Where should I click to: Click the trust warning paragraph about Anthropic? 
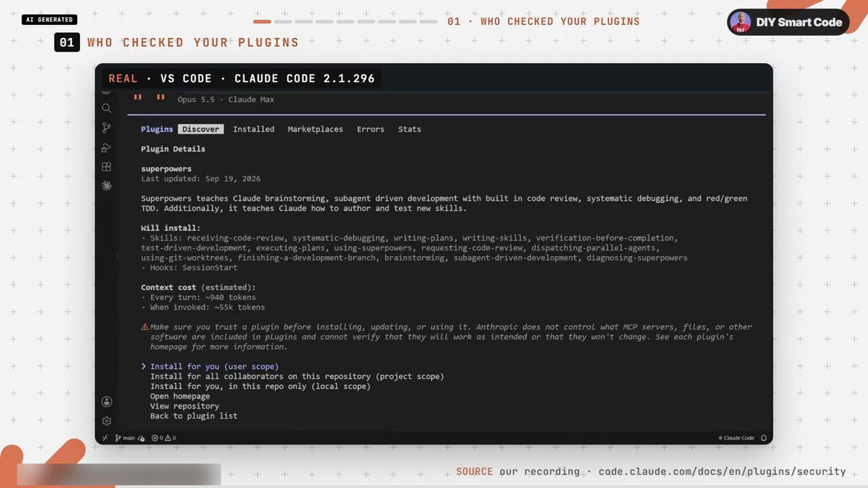(x=446, y=337)
